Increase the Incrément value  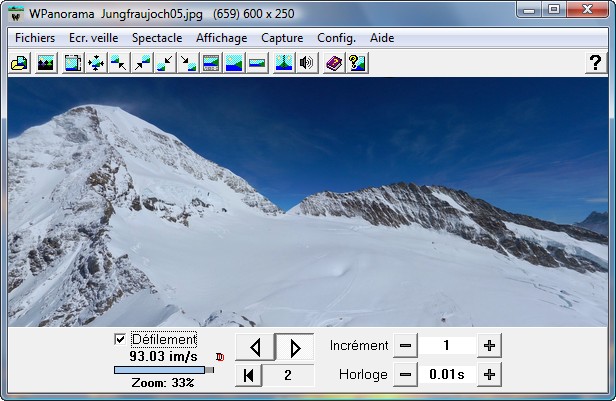(489, 346)
